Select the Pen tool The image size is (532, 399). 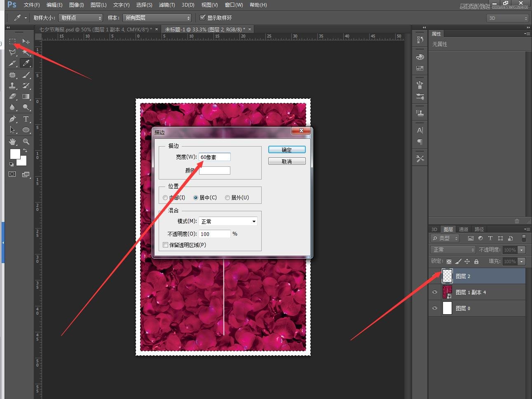click(x=12, y=119)
